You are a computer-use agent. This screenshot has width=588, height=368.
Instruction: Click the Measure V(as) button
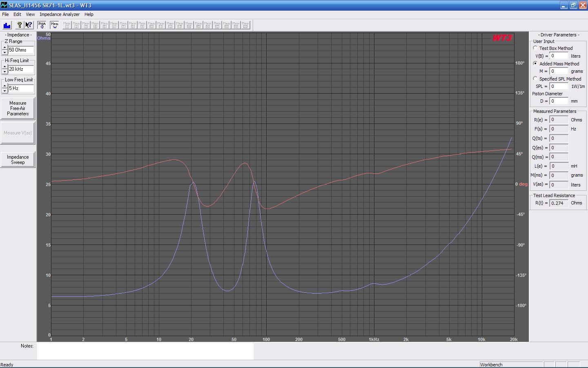pyautogui.click(x=18, y=133)
